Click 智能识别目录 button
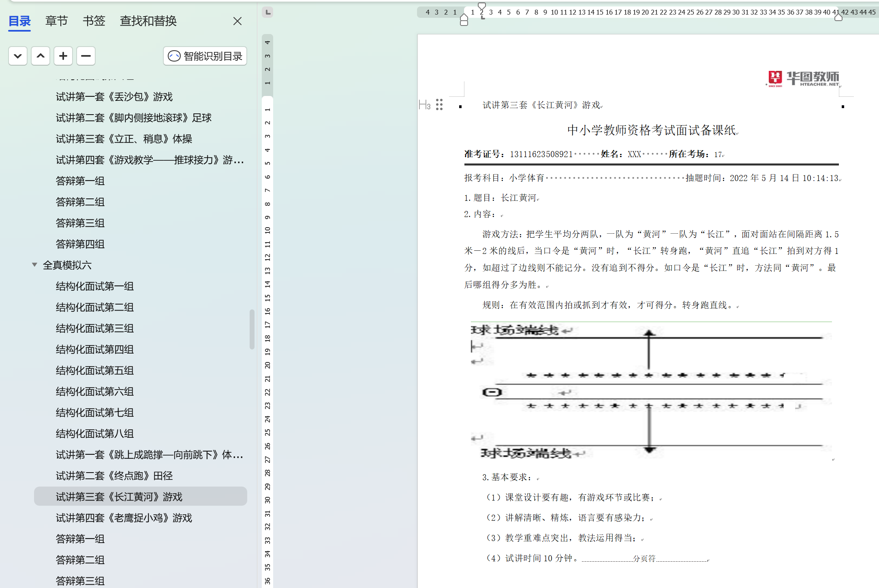The width and height of the screenshot is (879, 588). click(x=205, y=56)
